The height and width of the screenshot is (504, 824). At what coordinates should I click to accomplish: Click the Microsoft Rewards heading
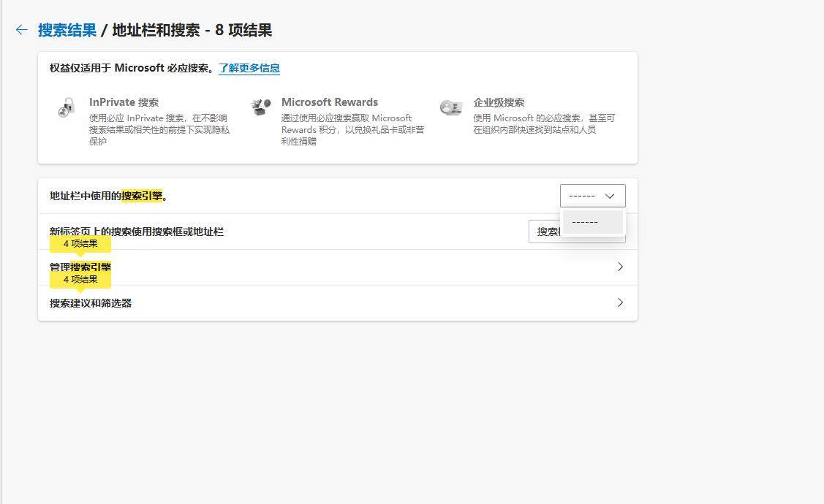coord(330,102)
